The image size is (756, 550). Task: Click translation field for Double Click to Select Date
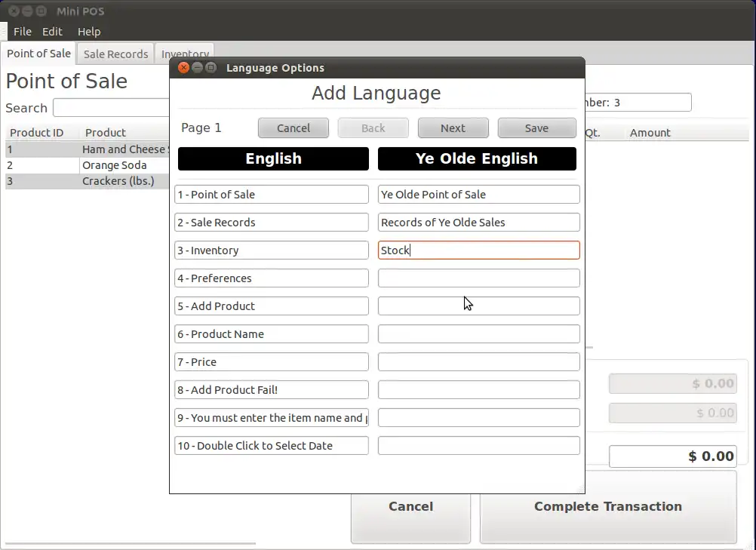479,446
